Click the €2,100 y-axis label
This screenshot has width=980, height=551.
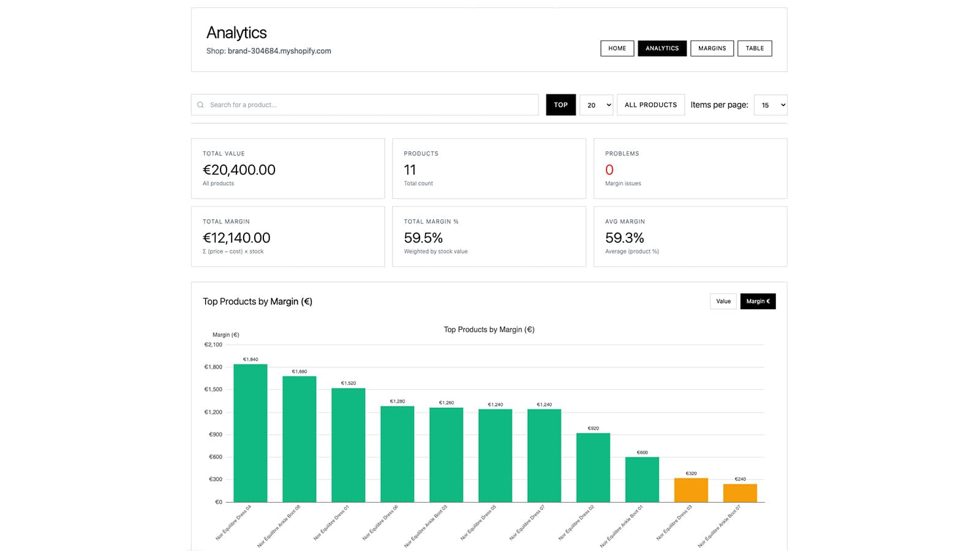(213, 345)
